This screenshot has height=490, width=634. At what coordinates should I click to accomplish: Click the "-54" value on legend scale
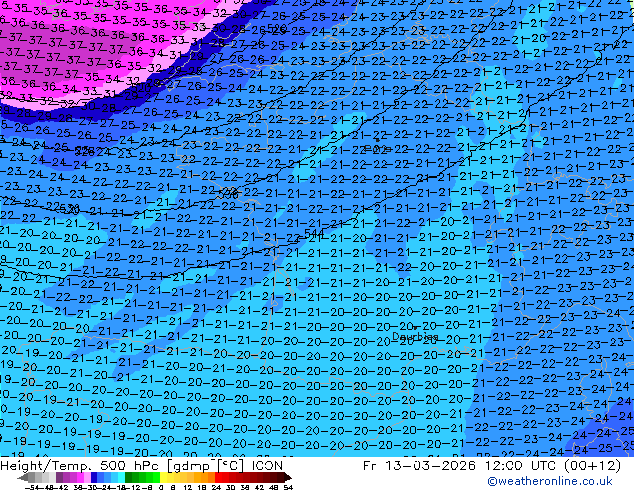pyautogui.click(x=32, y=487)
